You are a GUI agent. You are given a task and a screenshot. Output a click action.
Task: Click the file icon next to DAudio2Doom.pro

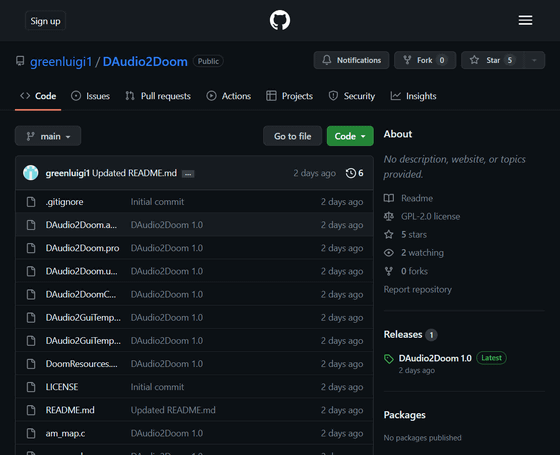pyautogui.click(x=31, y=248)
